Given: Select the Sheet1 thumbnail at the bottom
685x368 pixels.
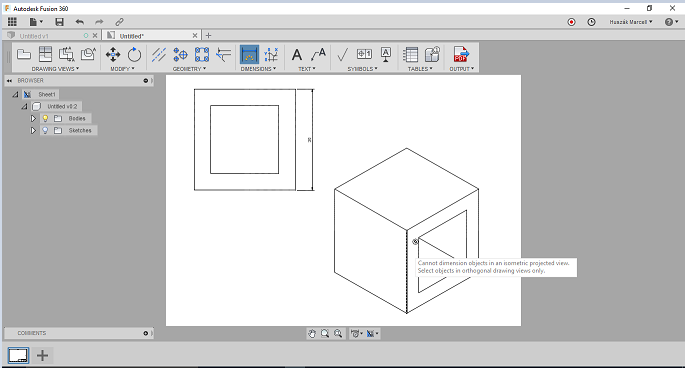Looking at the screenshot, I should (18, 356).
